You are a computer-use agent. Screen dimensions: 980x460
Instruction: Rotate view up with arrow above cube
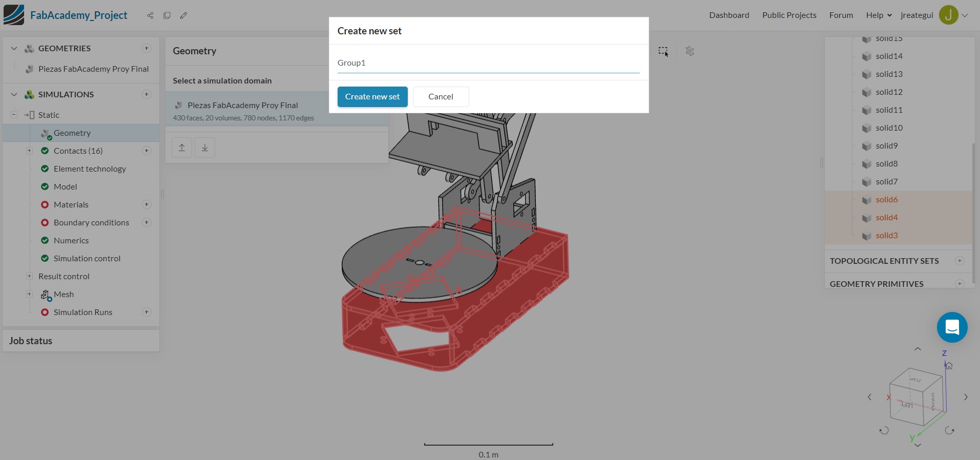[918, 349]
